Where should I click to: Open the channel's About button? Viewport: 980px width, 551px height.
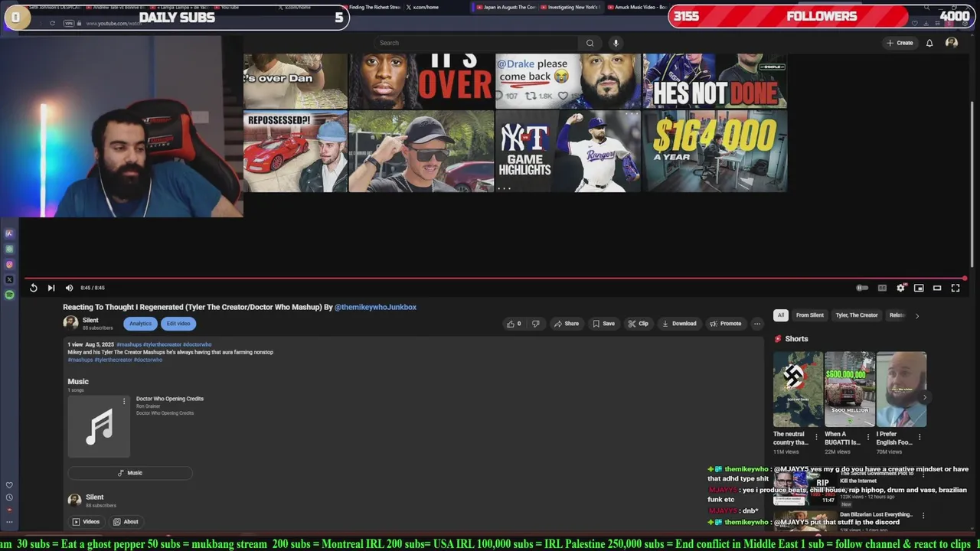click(126, 522)
